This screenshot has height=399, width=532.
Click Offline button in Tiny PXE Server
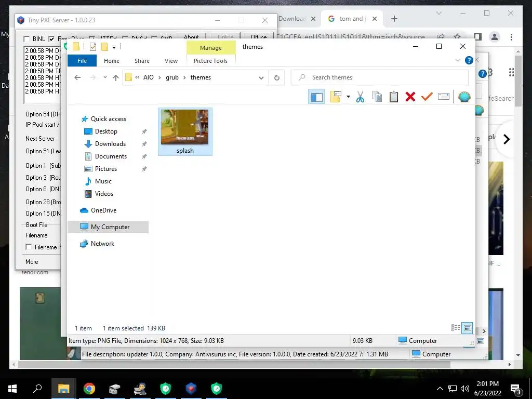tap(259, 37)
